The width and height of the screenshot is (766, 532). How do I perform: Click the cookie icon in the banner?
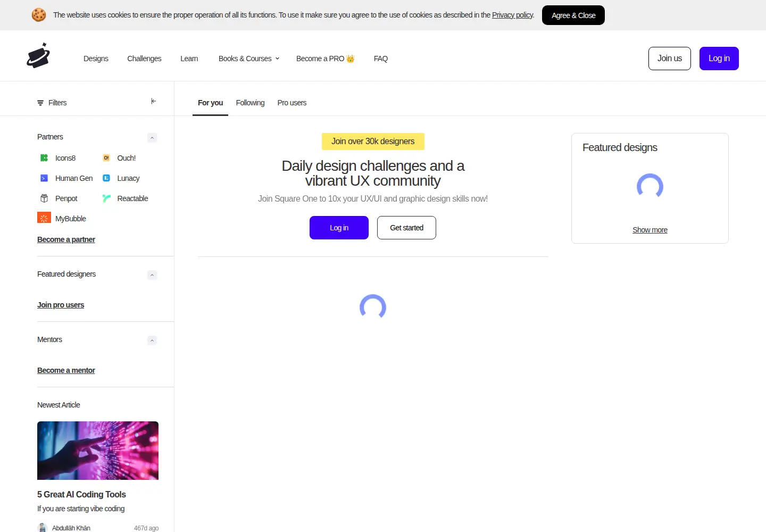tap(39, 15)
